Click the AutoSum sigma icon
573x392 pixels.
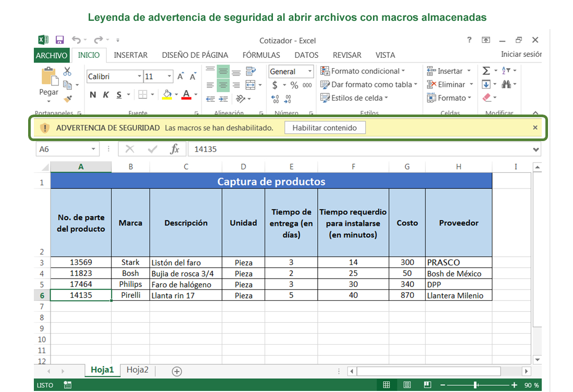486,70
